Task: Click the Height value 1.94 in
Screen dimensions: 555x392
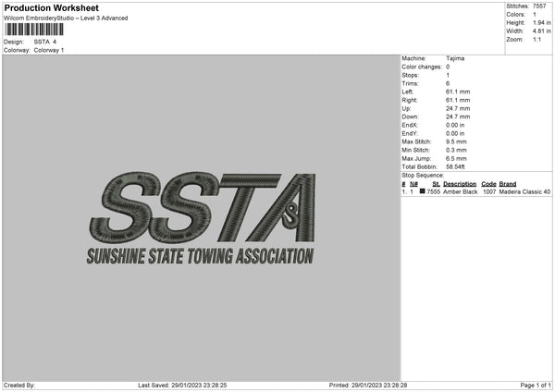Action: 541,22
